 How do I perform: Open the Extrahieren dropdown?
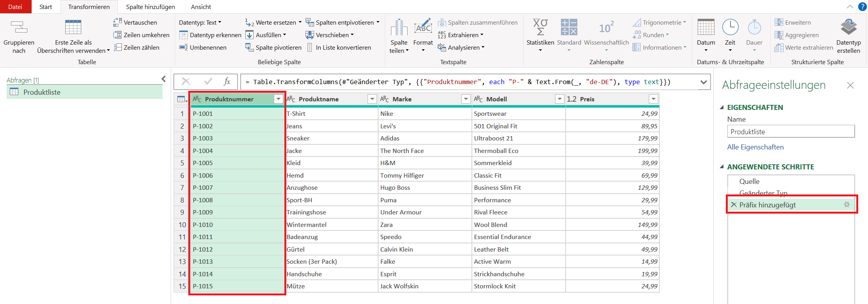click(461, 35)
